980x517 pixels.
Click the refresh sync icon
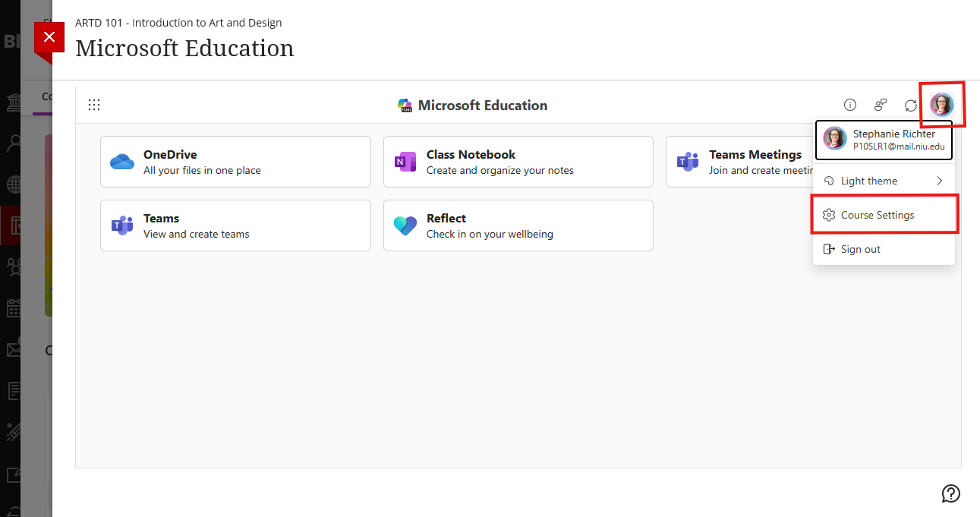pyautogui.click(x=910, y=105)
